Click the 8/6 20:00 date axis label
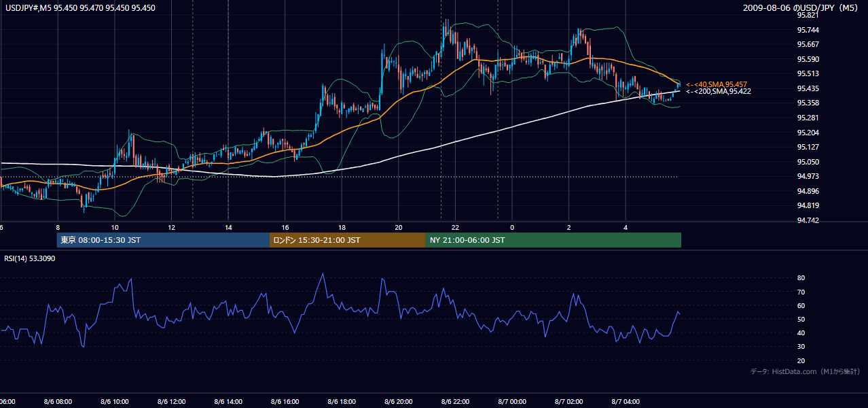 [x=399, y=402]
